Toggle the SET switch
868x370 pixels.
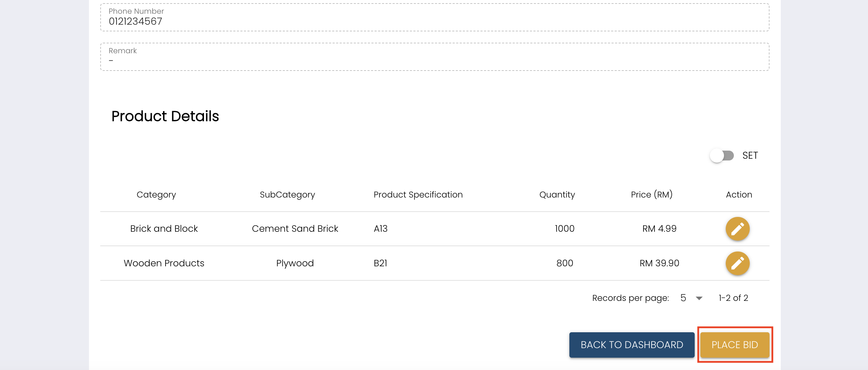[722, 156]
